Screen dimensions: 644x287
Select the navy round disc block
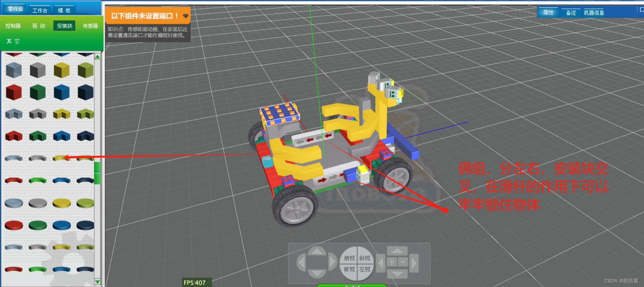click(85, 225)
